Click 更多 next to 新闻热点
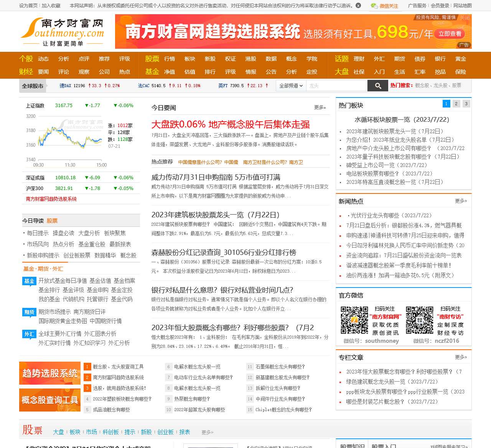491x448 pixels. point(461,201)
